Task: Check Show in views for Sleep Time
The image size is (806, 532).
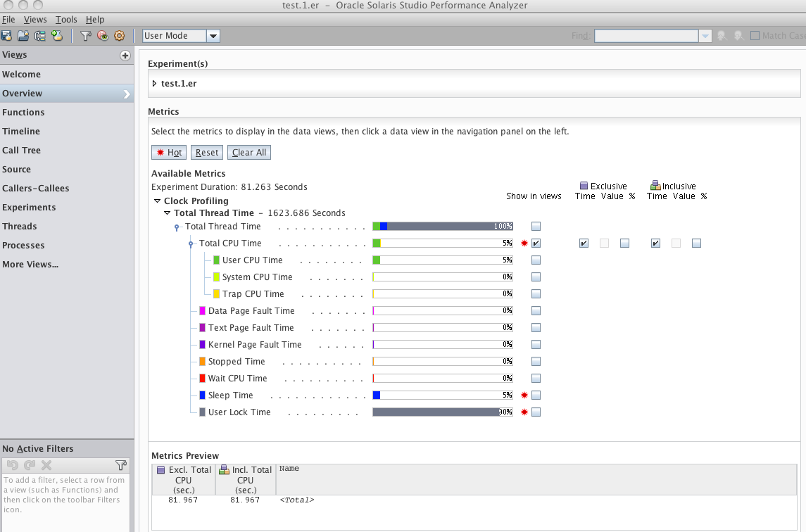Action: [x=536, y=395]
